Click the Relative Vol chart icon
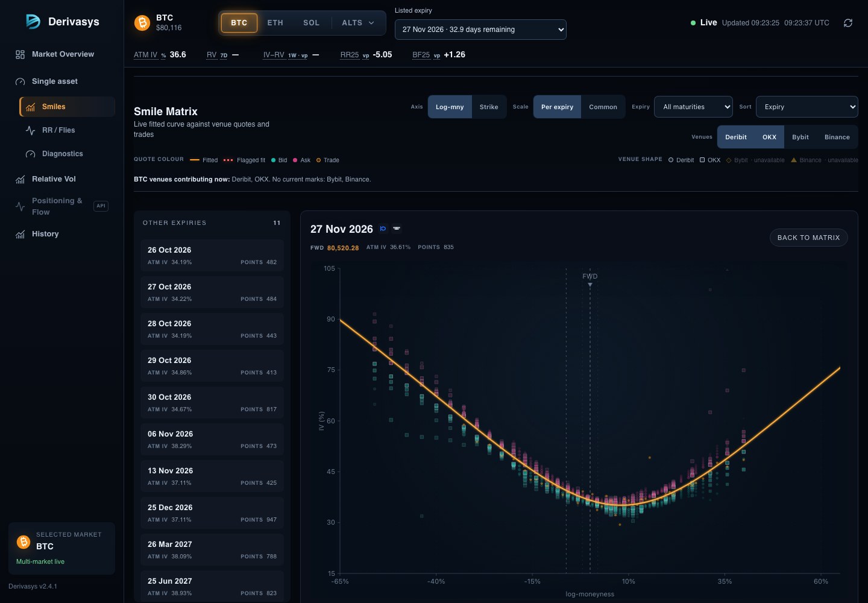The width and height of the screenshot is (868, 603). [20, 179]
